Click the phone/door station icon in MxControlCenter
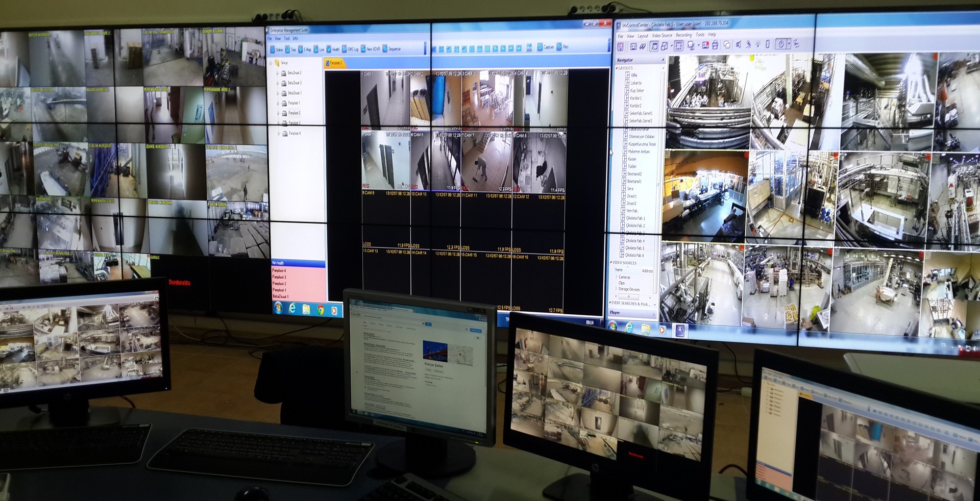Screen dimensions: 980x501 [768, 44]
